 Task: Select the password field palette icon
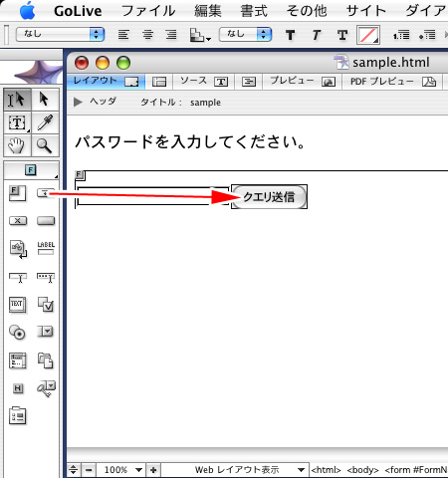pos(46,277)
